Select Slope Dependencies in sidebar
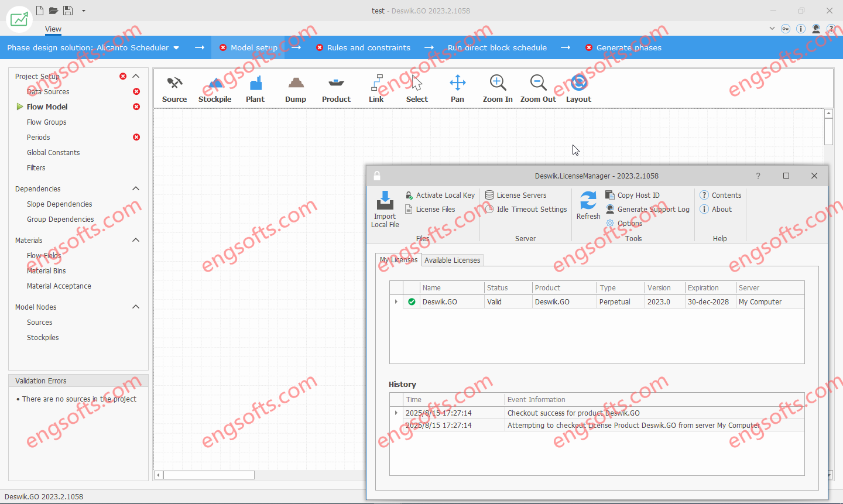The width and height of the screenshot is (843, 504). 59,204
